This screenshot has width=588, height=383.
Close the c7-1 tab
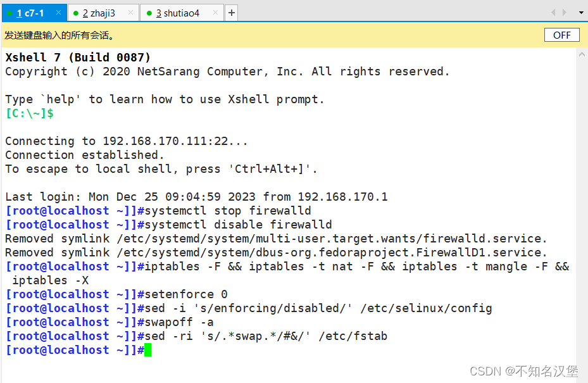(x=58, y=13)
